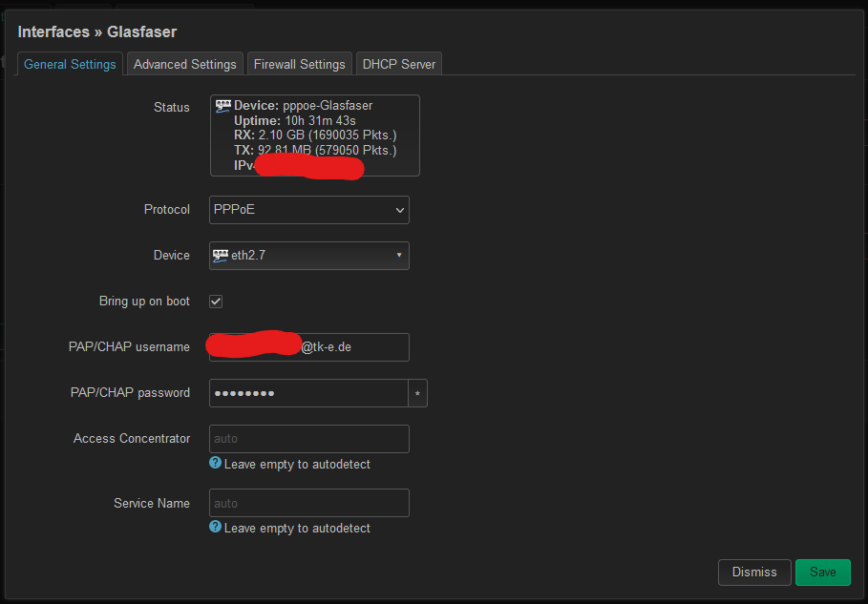Image resolution: width=868 pixels, height=604 pixels.
Task: Open the DHCP Server tab
Action: 398,64
